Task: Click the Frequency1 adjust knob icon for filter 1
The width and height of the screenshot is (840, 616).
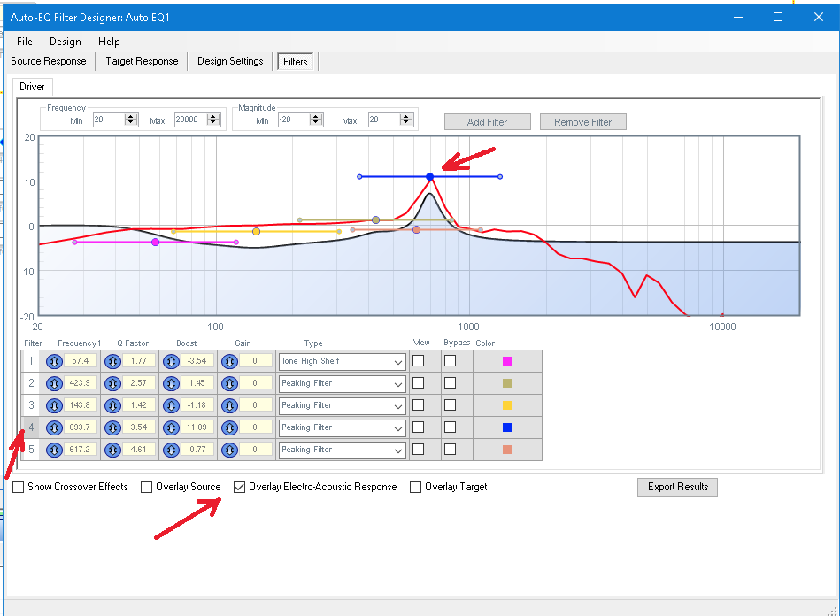Action: tap(54, 361)
